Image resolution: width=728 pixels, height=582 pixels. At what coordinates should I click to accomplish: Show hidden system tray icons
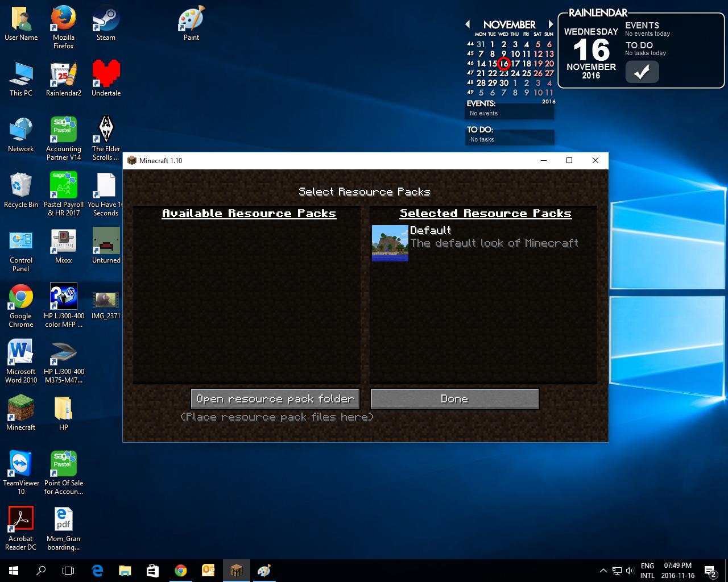point(603,571)
